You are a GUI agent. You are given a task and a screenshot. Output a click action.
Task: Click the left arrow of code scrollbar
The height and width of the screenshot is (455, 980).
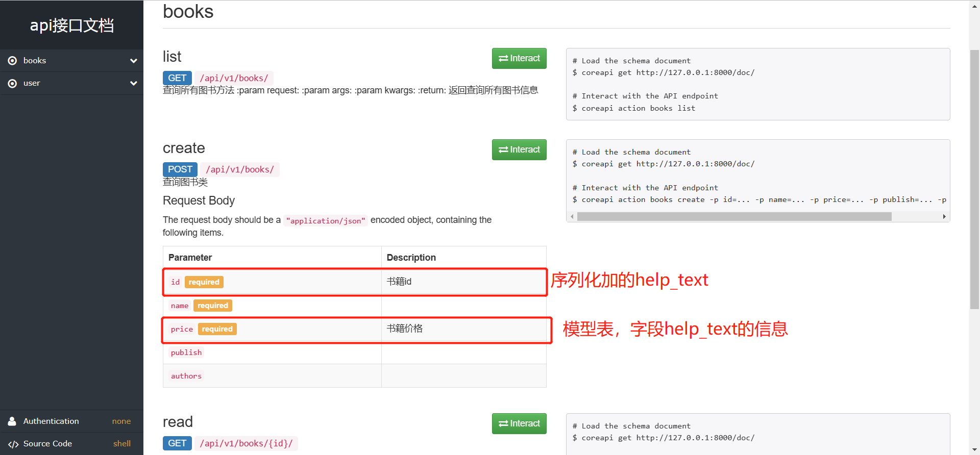point(572,217)
